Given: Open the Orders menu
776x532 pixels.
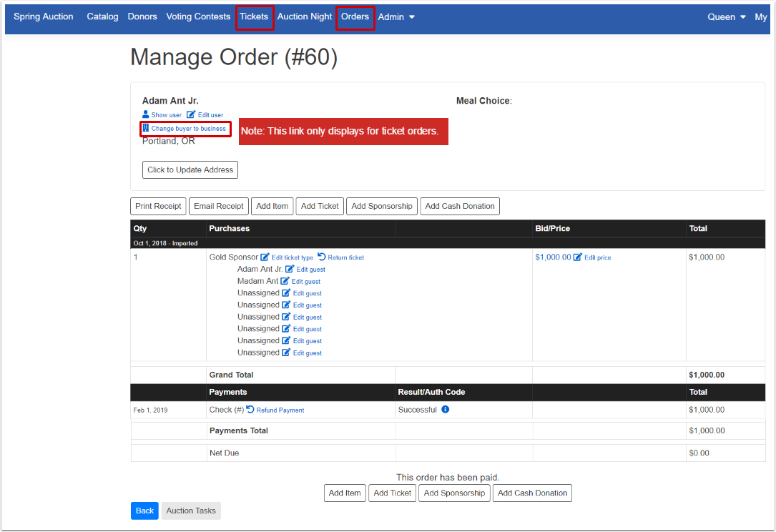Looking at the screenshot, I should click(355, 16).
